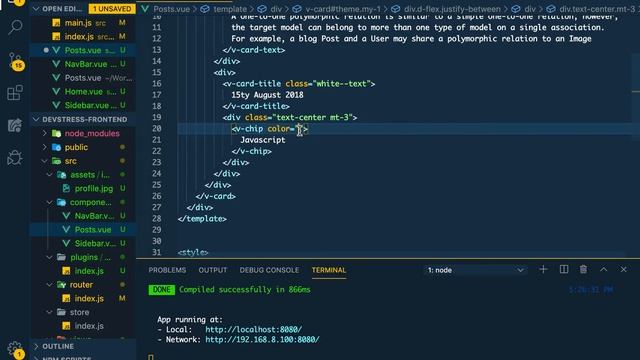Select unsaved Posts.vue in open editors
Viewport: 640px width, 360px height.
click(x=82, y=50)
